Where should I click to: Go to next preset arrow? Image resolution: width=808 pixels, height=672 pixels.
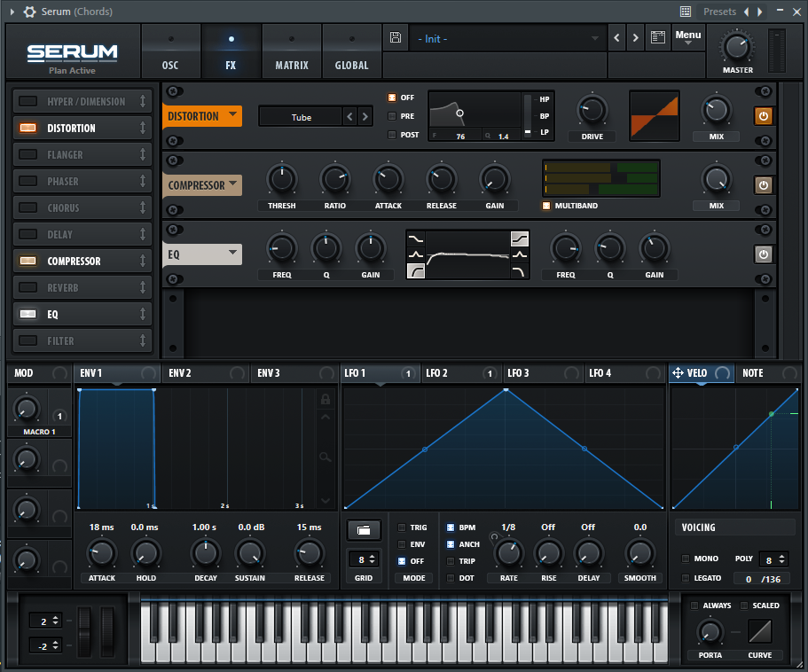tap(635, 37)
